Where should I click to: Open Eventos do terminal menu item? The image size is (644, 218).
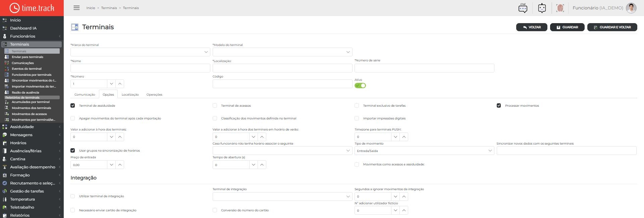point(27,69)
